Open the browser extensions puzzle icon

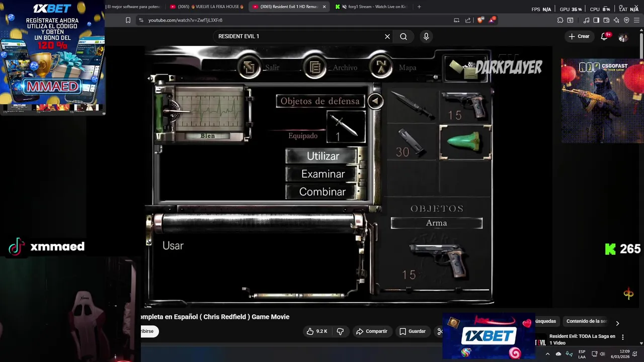(x=560, y=20)
